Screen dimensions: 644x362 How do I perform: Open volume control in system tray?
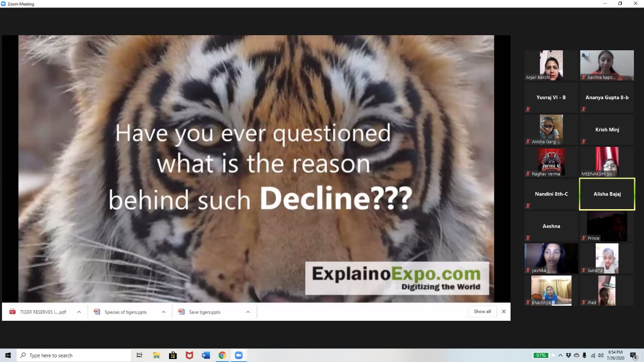coord(600,355)
